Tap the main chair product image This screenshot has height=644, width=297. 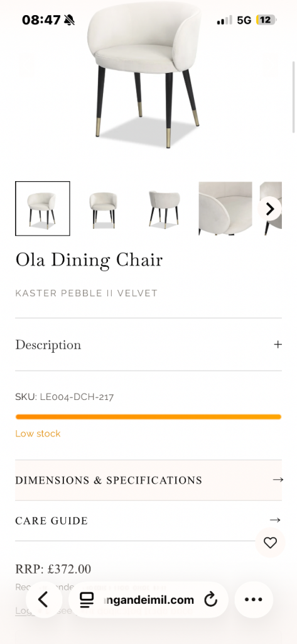pyautogui.click(x=144, y=74)
